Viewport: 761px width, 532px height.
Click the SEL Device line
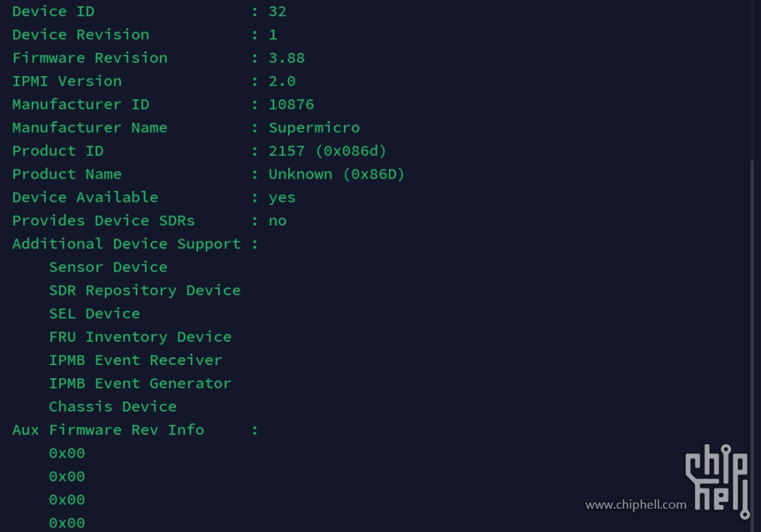(95, 314)
